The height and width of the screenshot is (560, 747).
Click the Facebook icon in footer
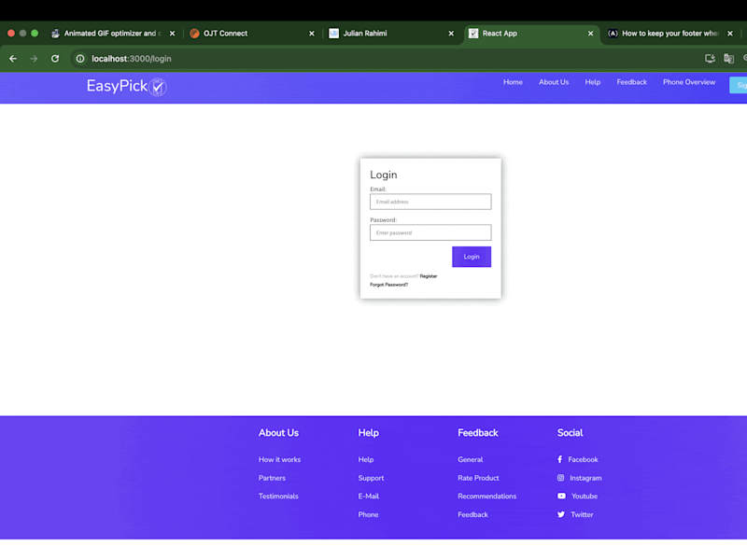[x=559, y=459]
